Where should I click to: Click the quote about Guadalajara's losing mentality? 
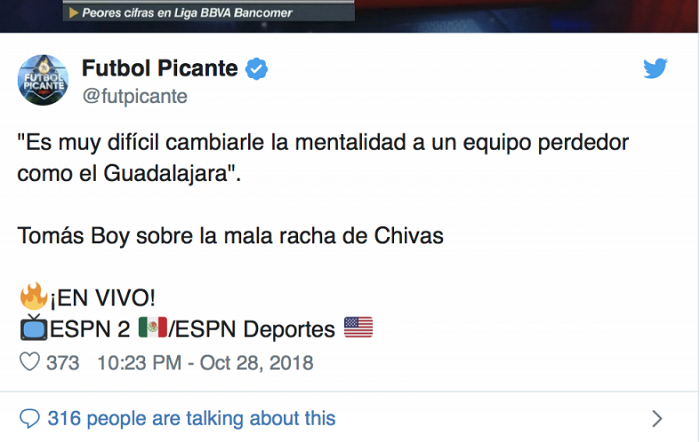click(x=323, y=158)
